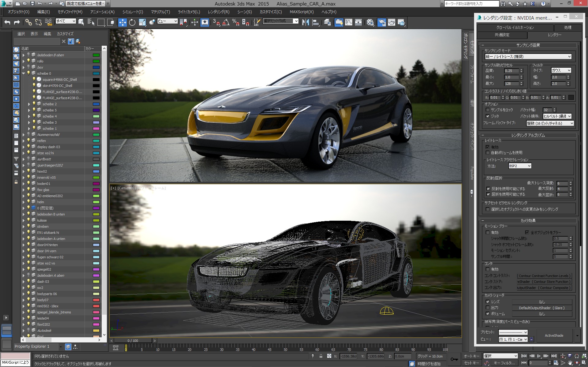Click the ActiveShade button
This screenshot has width=588, height=367.
pyautogui.click(x=554, y=335)
